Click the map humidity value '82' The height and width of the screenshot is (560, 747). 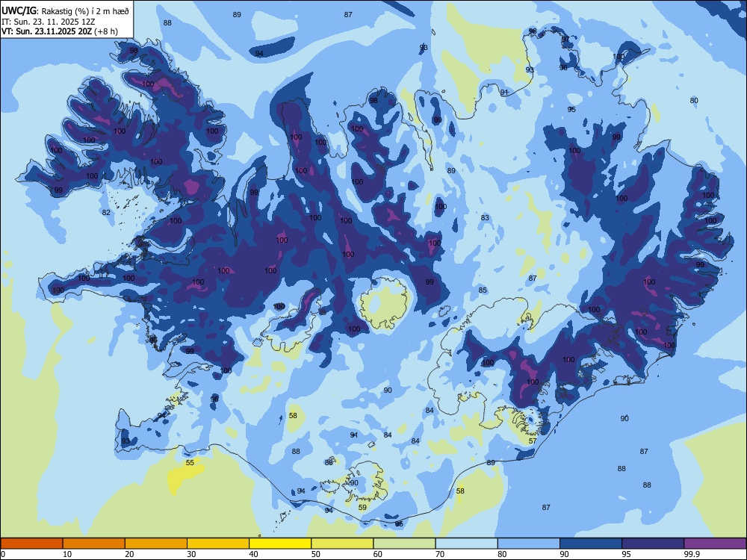click(x=106, y=212)
